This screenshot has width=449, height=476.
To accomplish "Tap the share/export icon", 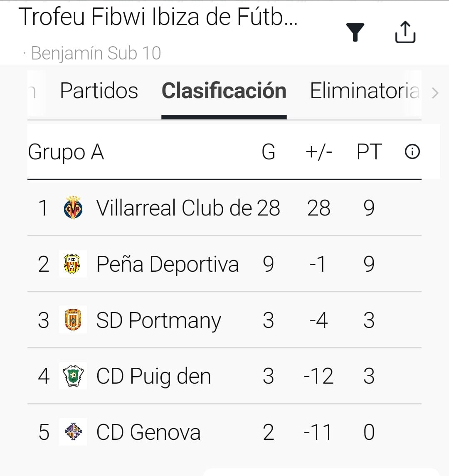I will (x=405, y=32).
